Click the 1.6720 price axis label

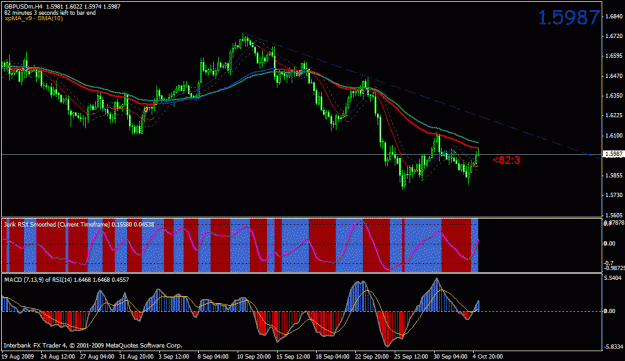pyautogui.click(x=614, y=36)
